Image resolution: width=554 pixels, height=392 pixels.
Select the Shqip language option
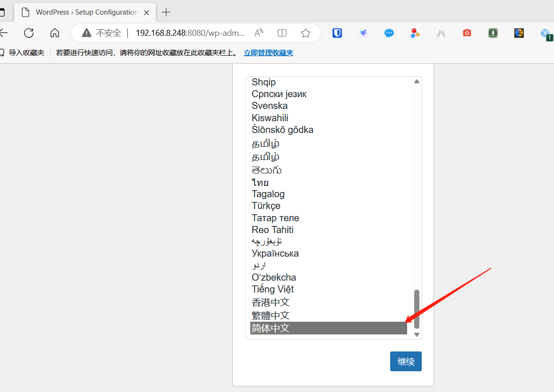coord(329,82)
